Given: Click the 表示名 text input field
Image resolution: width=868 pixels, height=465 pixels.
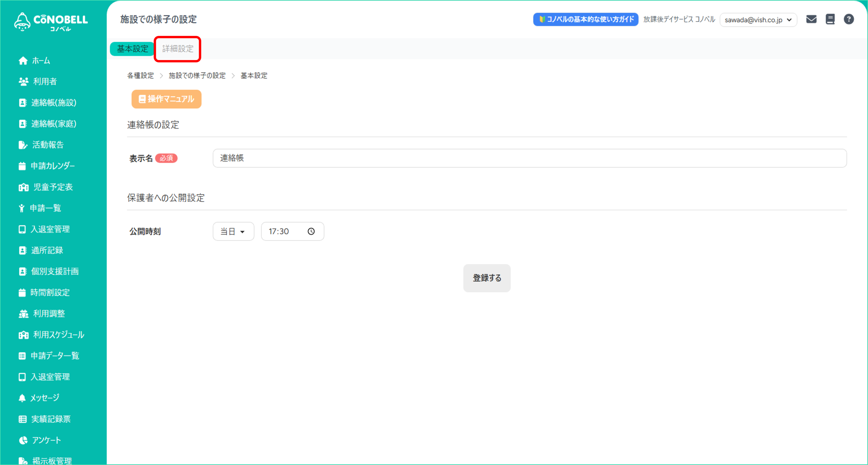Looking at the screenshot, I should pyautogui.click(x=529, y=158).
